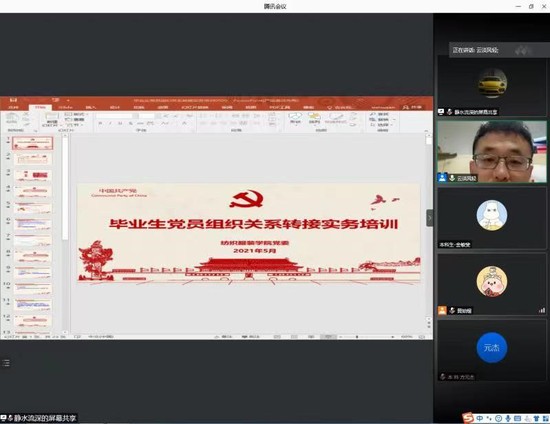The height and width of the screenshot is (424, 550).
Task: Click the Sogou voice input microphone icon
Action: (x=508, y=418)
